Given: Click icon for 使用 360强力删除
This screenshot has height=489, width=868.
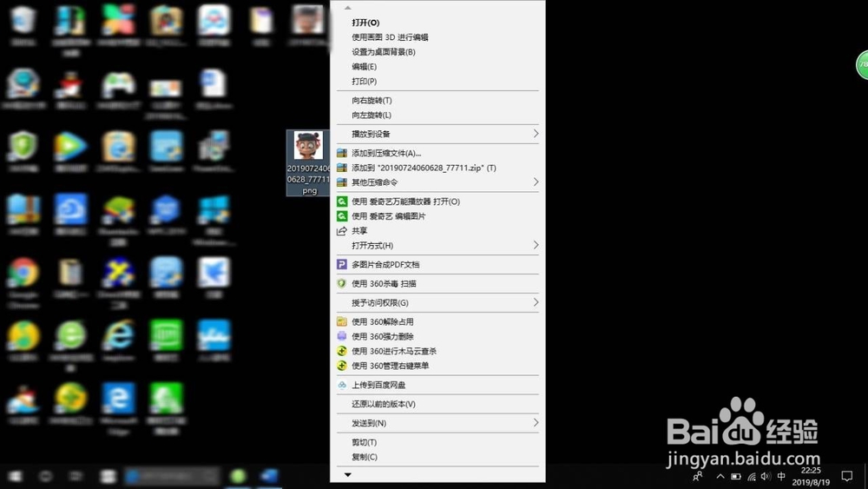Looking at the screenshot, I should (x=342, y=336).
